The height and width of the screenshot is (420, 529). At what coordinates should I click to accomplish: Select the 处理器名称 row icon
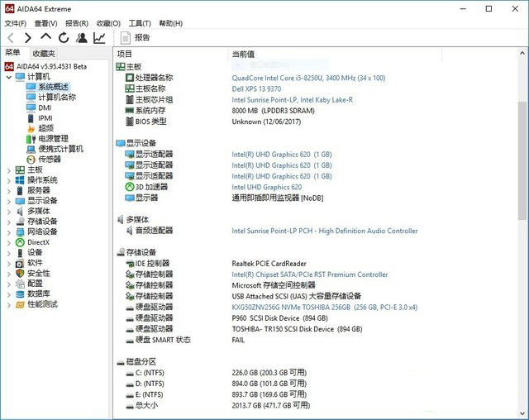coord(130,78)
